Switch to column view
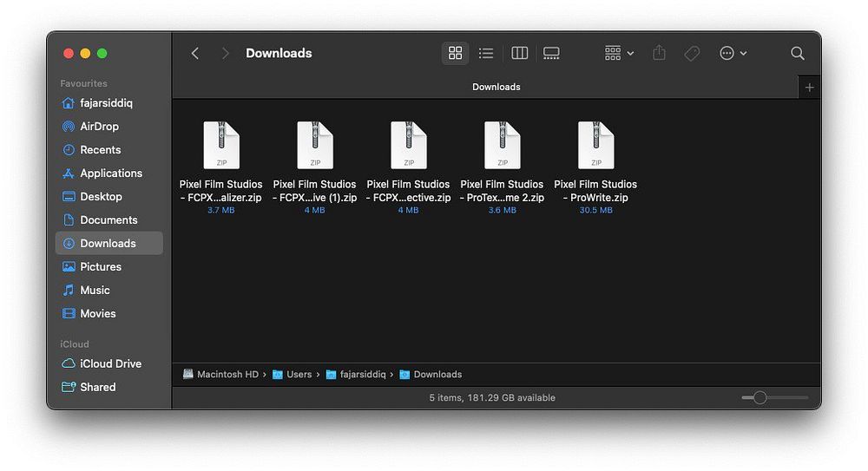The width and height of the screenshot is (868, 471). 519,53
